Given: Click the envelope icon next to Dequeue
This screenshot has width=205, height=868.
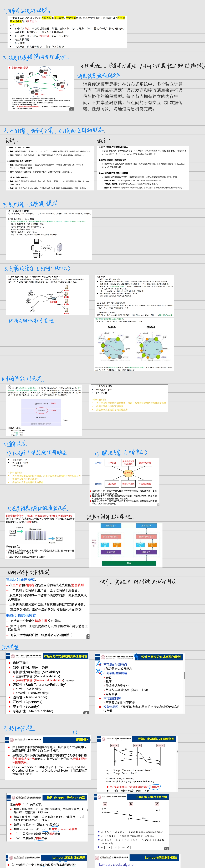Looking at the screenshot, I should [x=59, y=539].
